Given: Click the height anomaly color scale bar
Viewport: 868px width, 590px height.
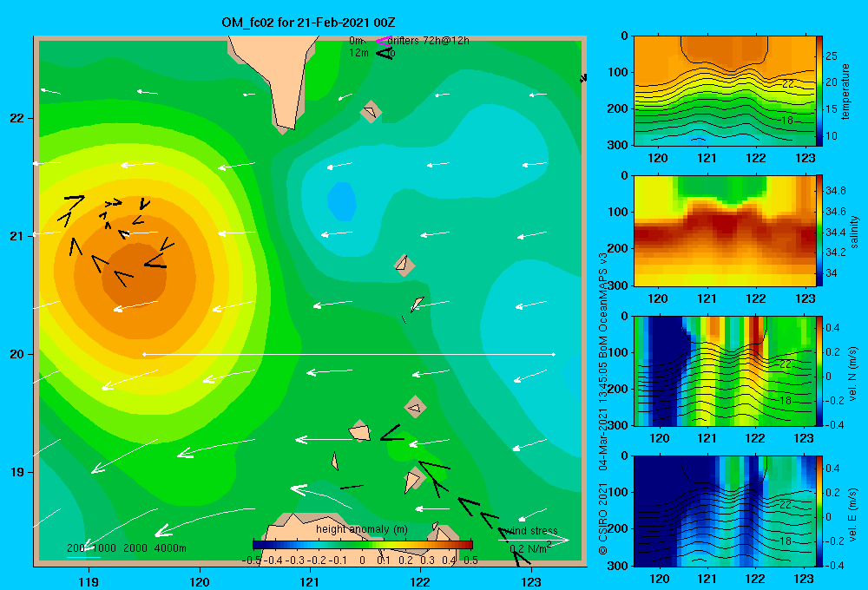Looking at the screenshot, I should click(x=363, y=545).
